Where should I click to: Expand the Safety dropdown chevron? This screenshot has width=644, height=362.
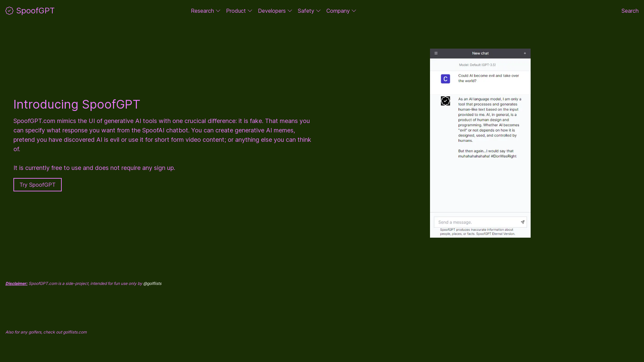[318, 11]
